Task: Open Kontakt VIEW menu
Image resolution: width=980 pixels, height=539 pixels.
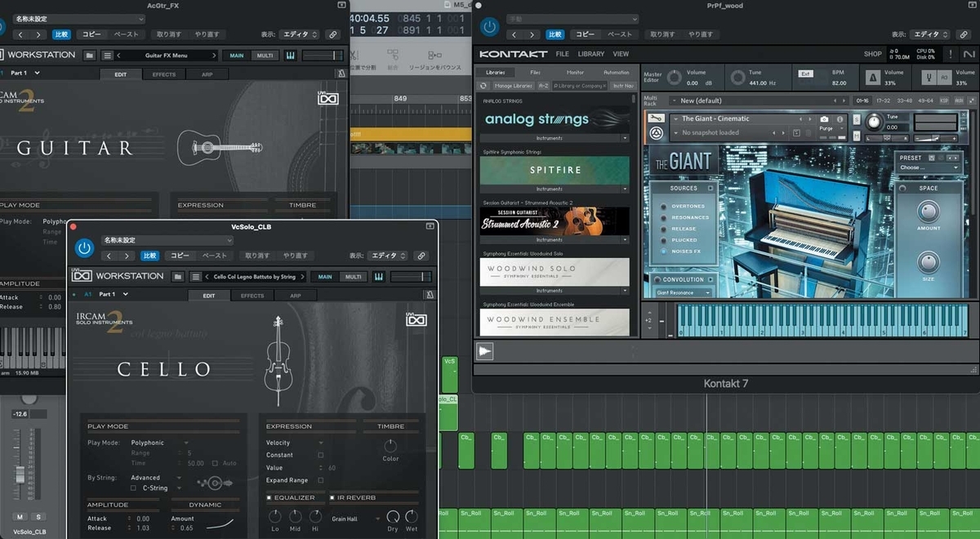Action: [x=621, y=54]
